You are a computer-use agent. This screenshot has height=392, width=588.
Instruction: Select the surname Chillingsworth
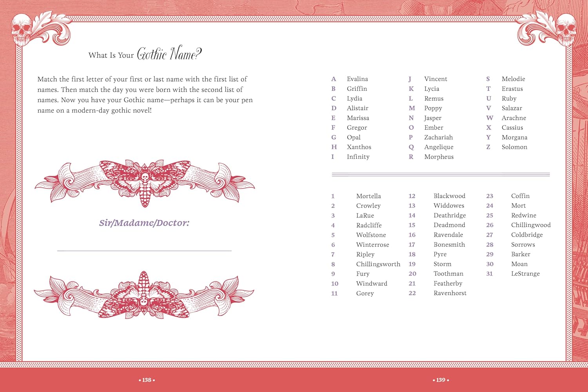coord(378,264)
